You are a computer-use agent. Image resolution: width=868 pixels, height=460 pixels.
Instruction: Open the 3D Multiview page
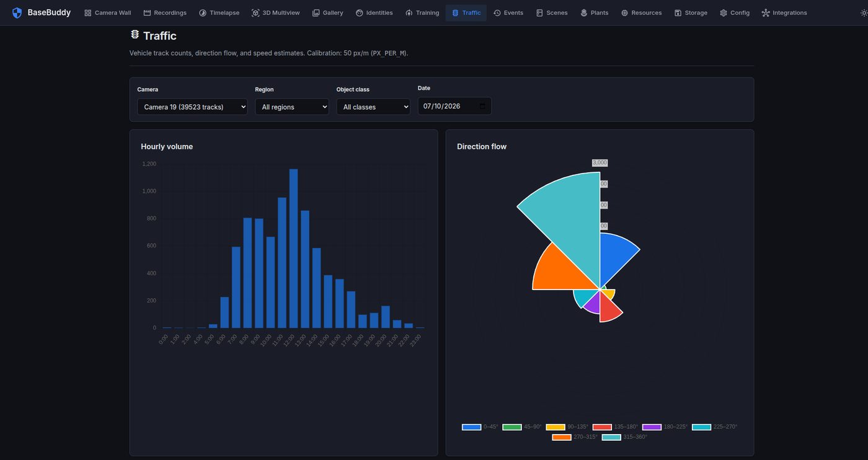pyautogui.click(x=276, y=12)
